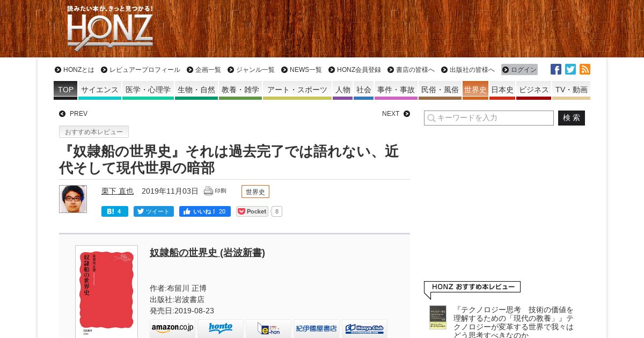Open the 書店の皆様へ link
This screenshot has width=644, height=338.
pyautogui.click(x=411, y=70)
